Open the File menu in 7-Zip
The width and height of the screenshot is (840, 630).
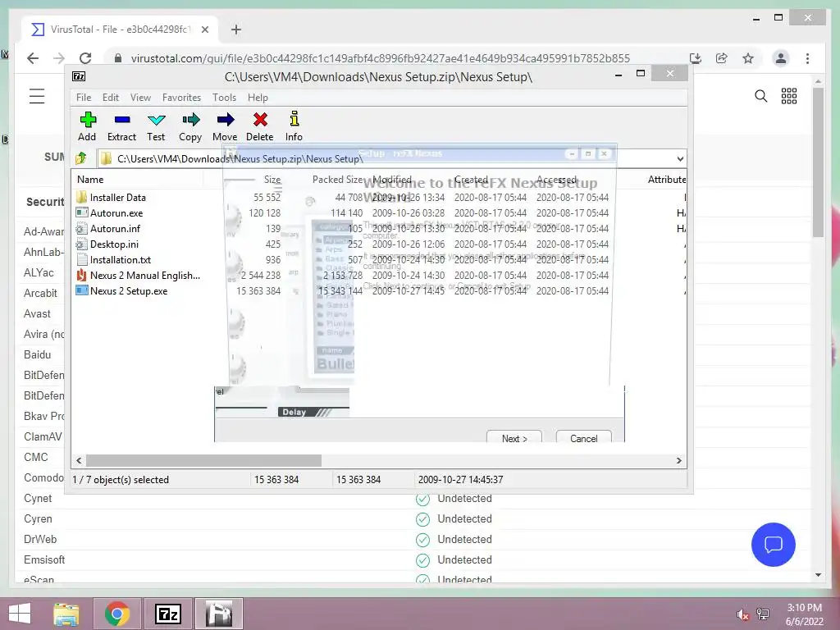click(84, 98)
